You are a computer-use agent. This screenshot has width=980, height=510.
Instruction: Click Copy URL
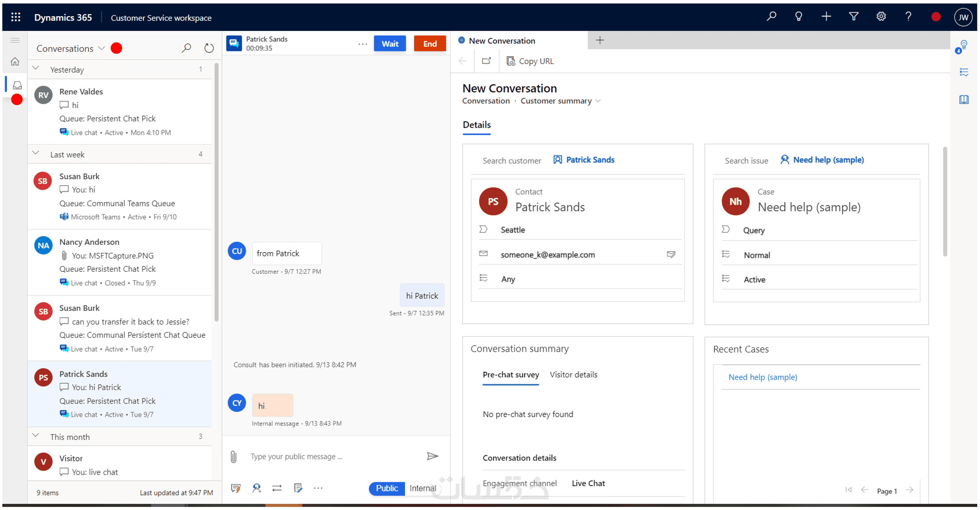(530, 61)
